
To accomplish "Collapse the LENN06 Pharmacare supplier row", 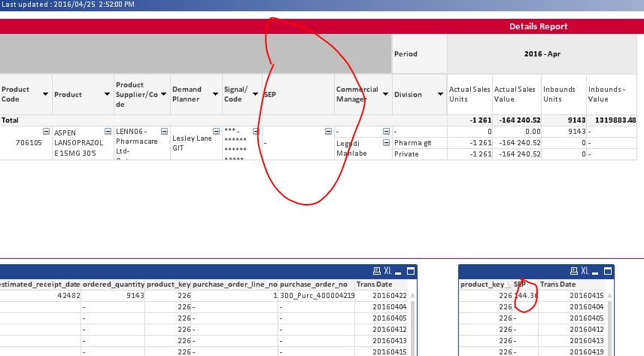I will click(x=164, y=132).
